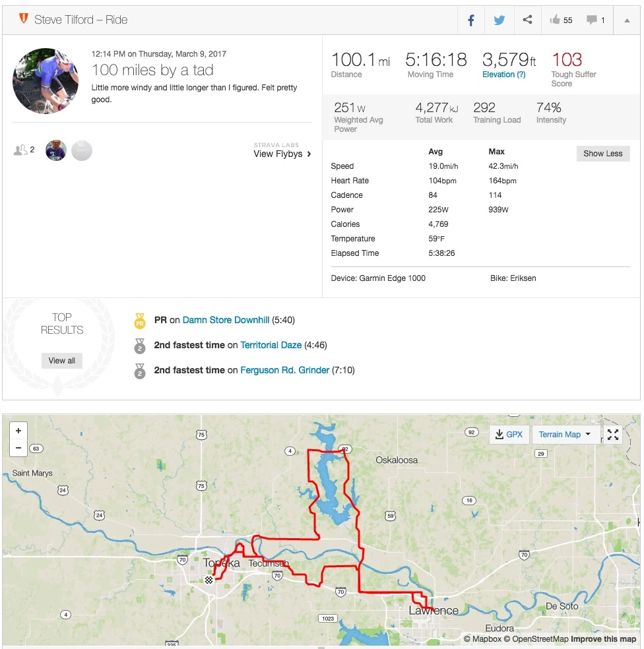Open the Territorial Daze segment
The width and height of the screenshot is (644, 649).
pos(271,345)
